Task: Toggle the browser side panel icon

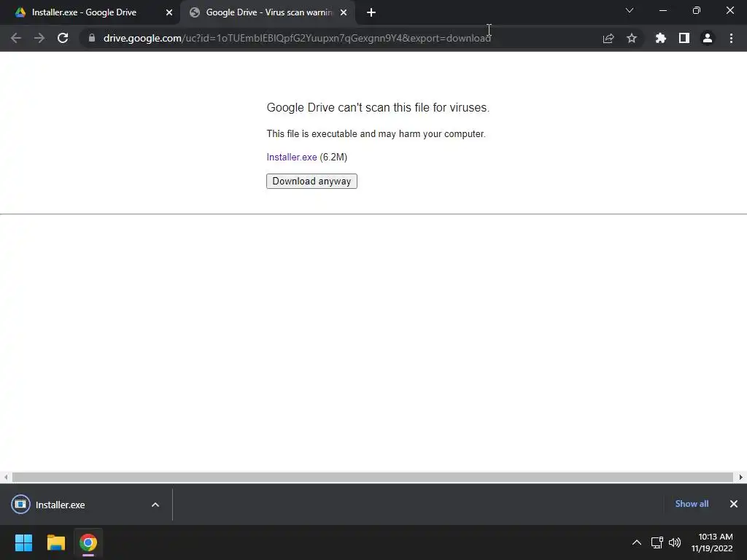Action: (x=684, y=38)
